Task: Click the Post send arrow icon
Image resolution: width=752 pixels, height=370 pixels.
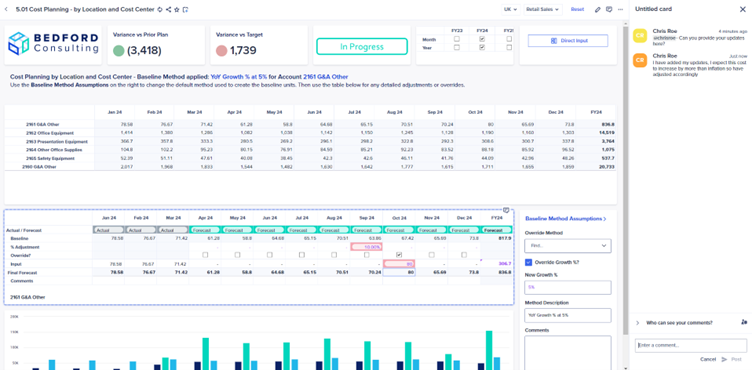Action: click(x=725, y=359)
